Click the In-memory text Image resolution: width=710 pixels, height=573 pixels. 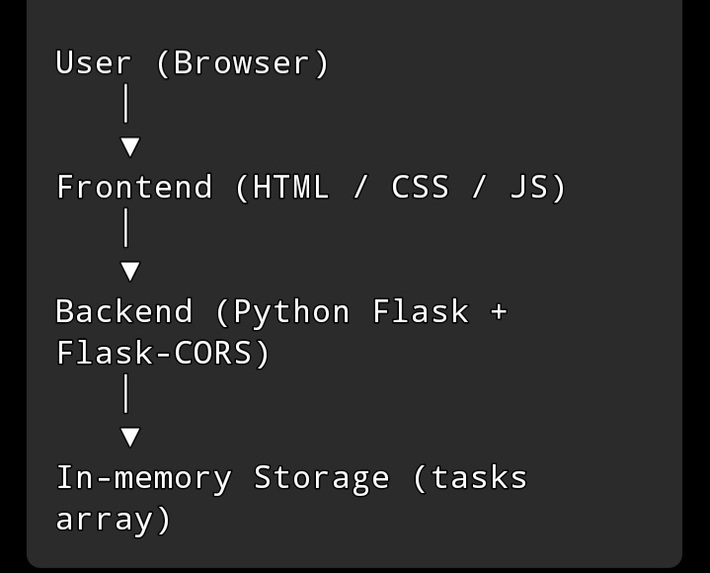(144, 479)
